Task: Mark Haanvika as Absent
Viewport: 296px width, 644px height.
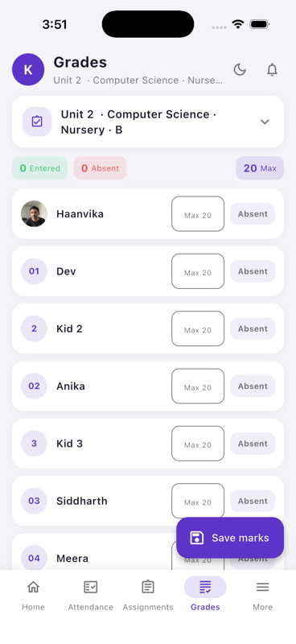Action: [x=253, y=213]
